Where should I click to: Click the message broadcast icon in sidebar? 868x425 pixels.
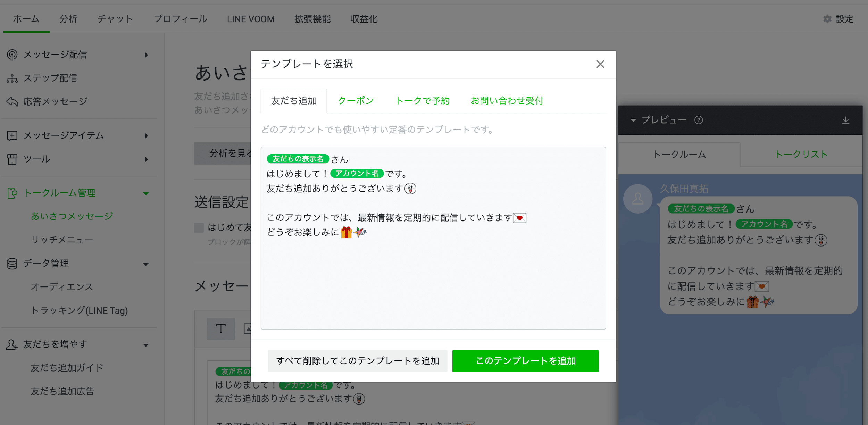pos(12,55)
